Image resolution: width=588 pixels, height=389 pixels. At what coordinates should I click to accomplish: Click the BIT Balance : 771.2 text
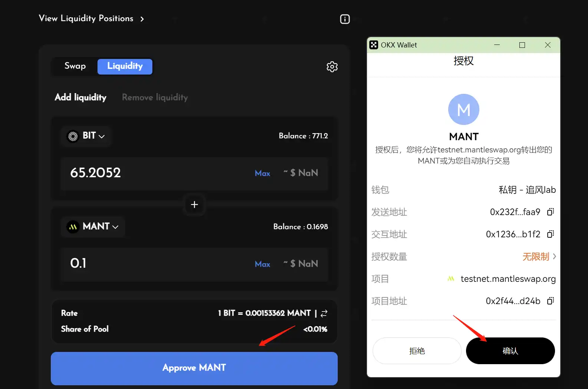point(303,136)
